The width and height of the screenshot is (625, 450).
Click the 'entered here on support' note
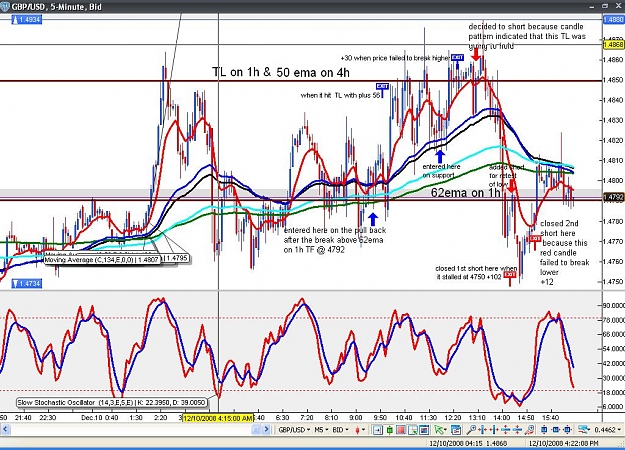(x=441, y=171)
